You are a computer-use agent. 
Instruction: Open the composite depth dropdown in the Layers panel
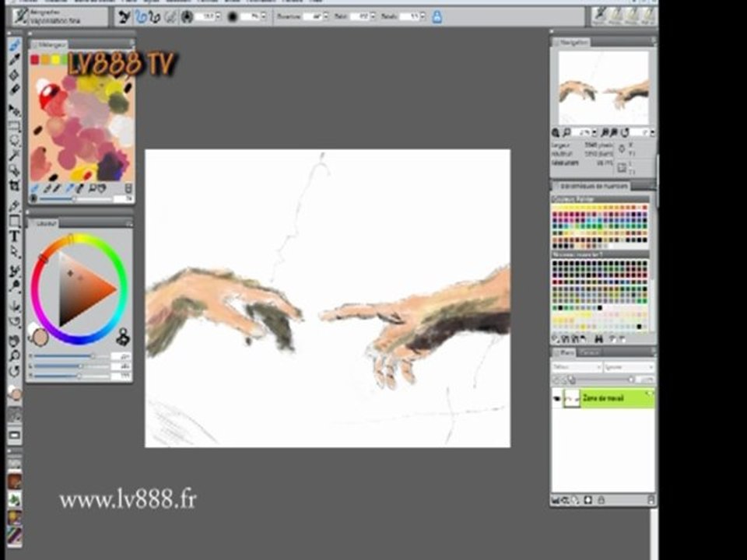click(629, 367)
